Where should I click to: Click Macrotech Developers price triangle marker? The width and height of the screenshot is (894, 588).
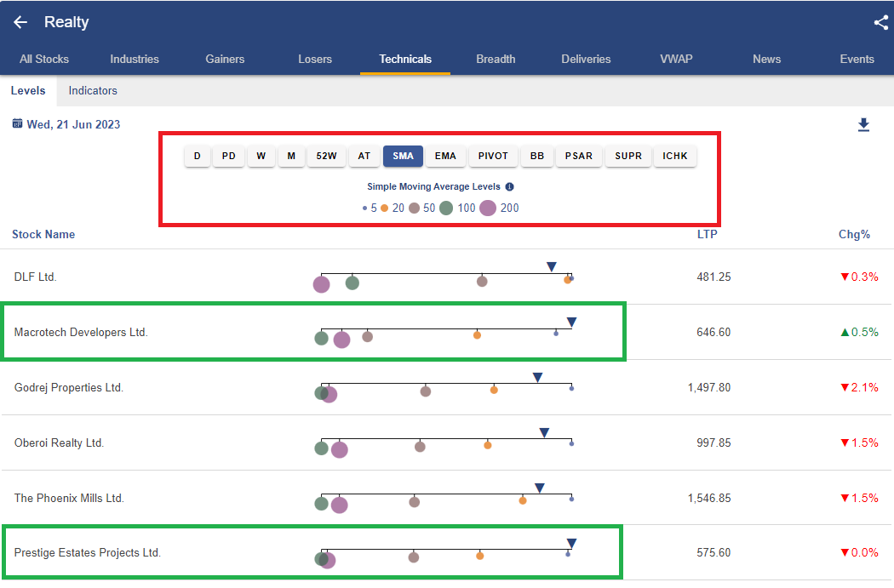tap(571, 323)
